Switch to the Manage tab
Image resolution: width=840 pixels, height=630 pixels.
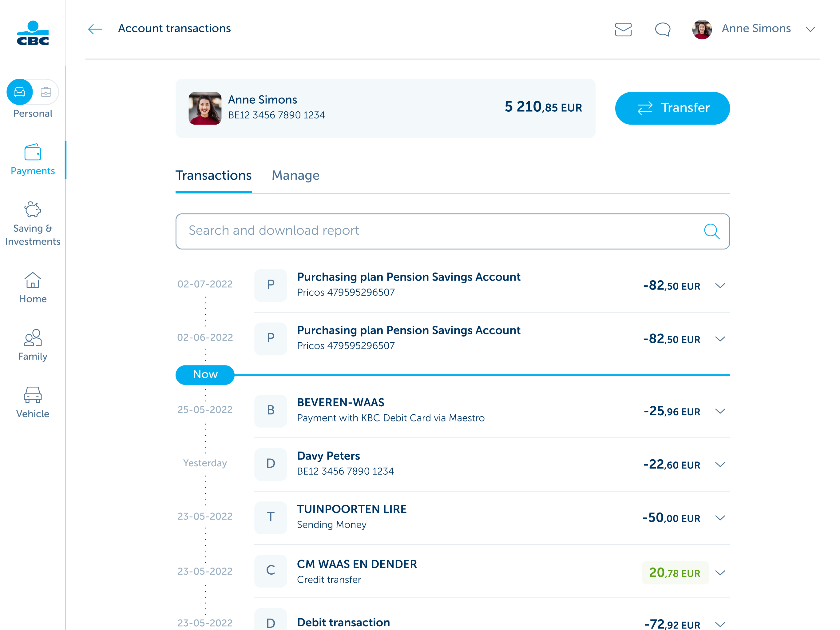(295, 176)
